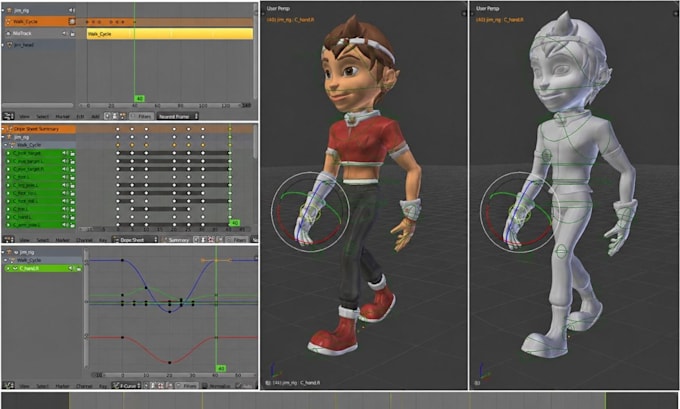680x409 pixels.
Task: Click the axis orientation icon in the right viewport
Action: 484,372
